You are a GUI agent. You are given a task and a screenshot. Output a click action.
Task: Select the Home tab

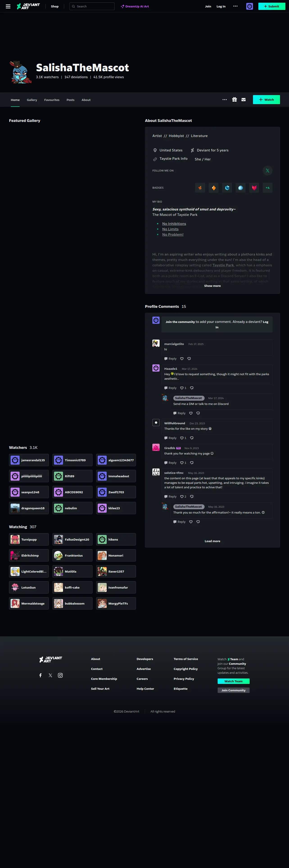click(15, 100)
